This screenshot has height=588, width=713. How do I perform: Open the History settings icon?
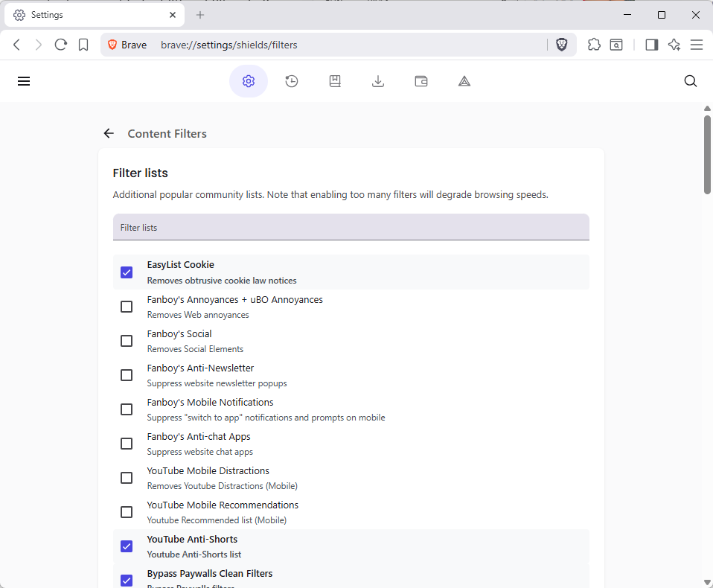click(x=292, y=81)
